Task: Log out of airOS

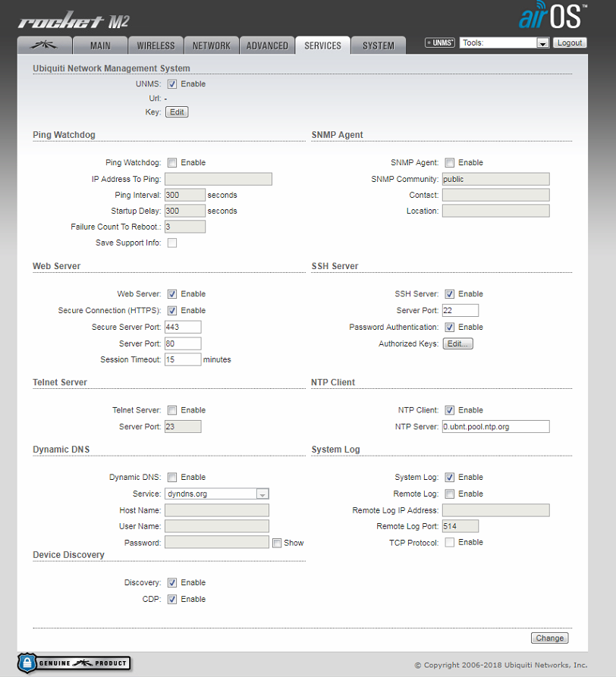Action: [x=570, y=42]
